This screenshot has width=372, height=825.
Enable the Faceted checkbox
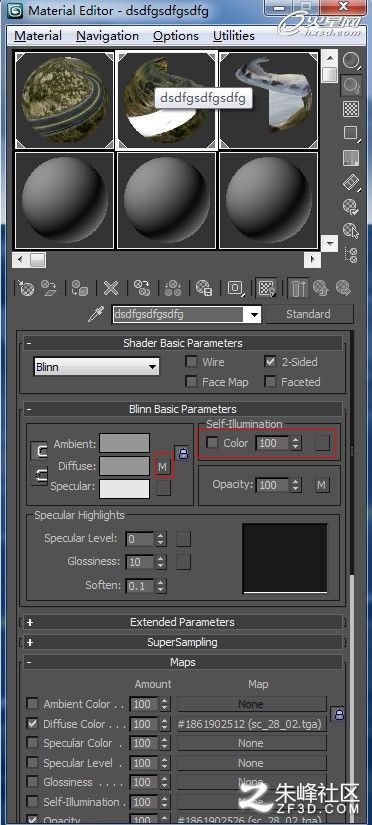(270, 382)
